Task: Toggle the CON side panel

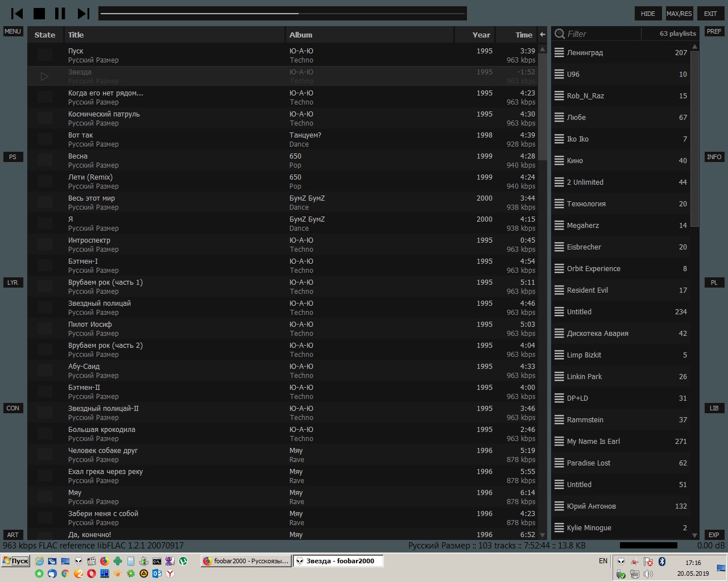Action: coord(13,408)
